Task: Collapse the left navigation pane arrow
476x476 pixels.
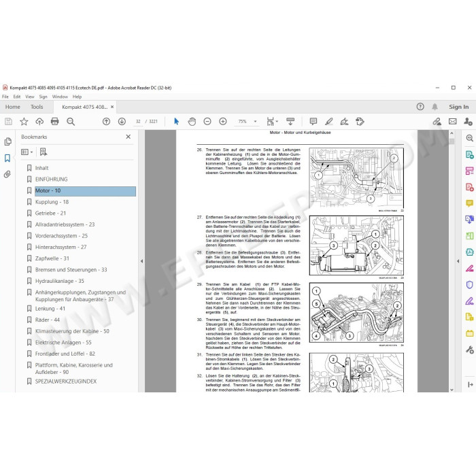Action: 141,261
